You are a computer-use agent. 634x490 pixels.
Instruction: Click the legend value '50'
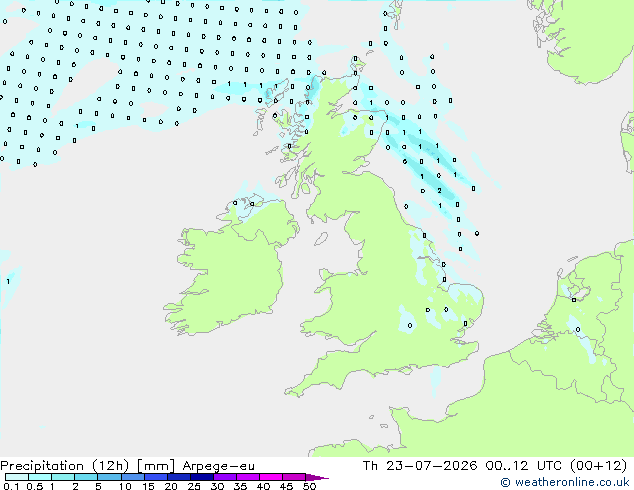tap(309, 486)
